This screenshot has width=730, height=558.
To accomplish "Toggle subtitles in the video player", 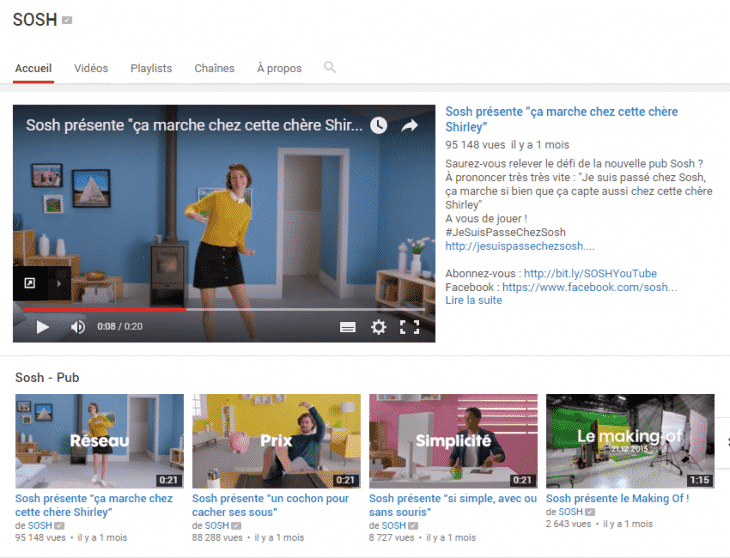I will click(348, 327).
